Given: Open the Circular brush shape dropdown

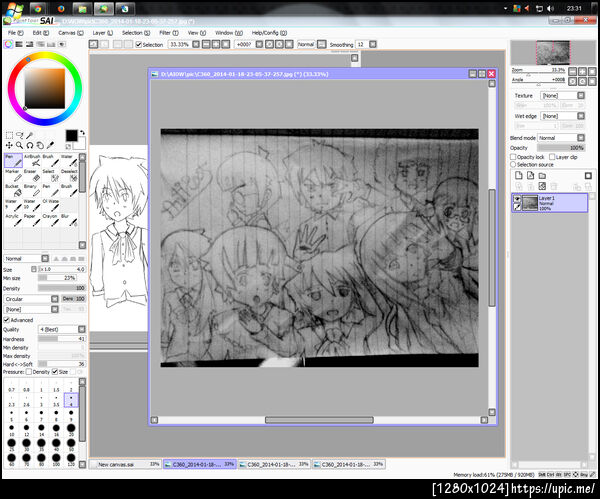Looking at the screenshot, I should 31,299.
